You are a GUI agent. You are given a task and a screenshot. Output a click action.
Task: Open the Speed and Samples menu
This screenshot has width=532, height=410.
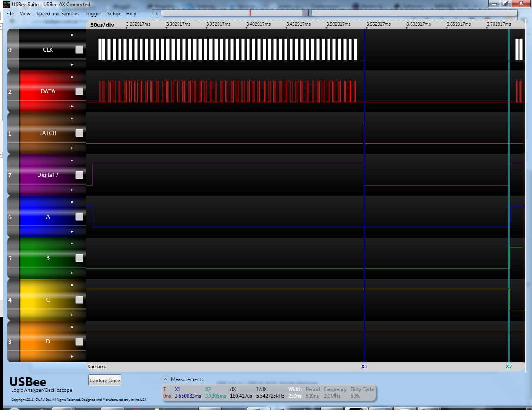tap(58, 14)
